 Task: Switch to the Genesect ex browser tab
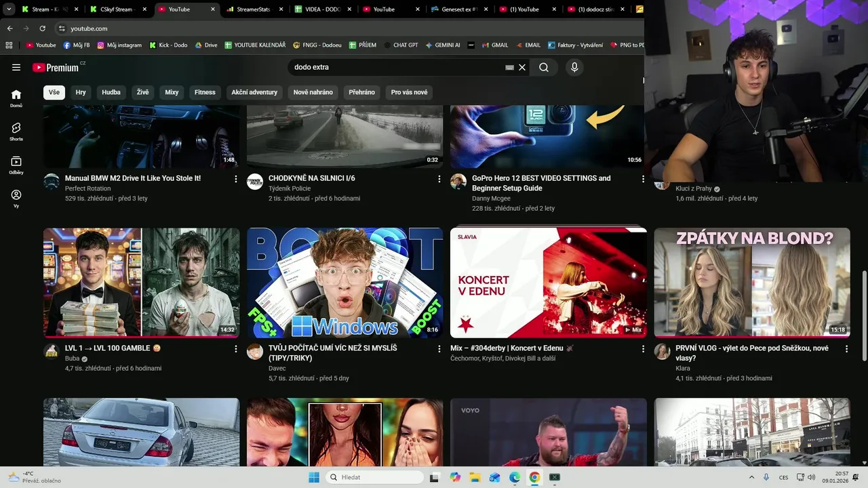coord(458,9)
